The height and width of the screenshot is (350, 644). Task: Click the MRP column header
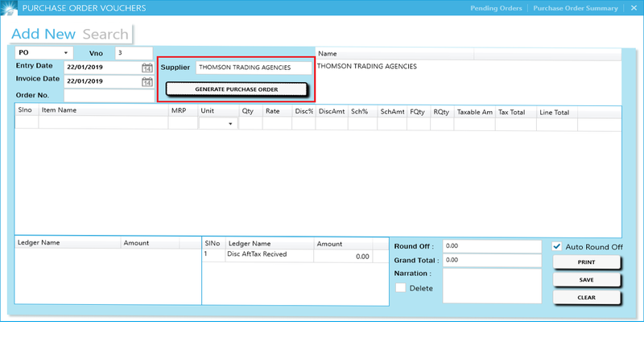183,111
